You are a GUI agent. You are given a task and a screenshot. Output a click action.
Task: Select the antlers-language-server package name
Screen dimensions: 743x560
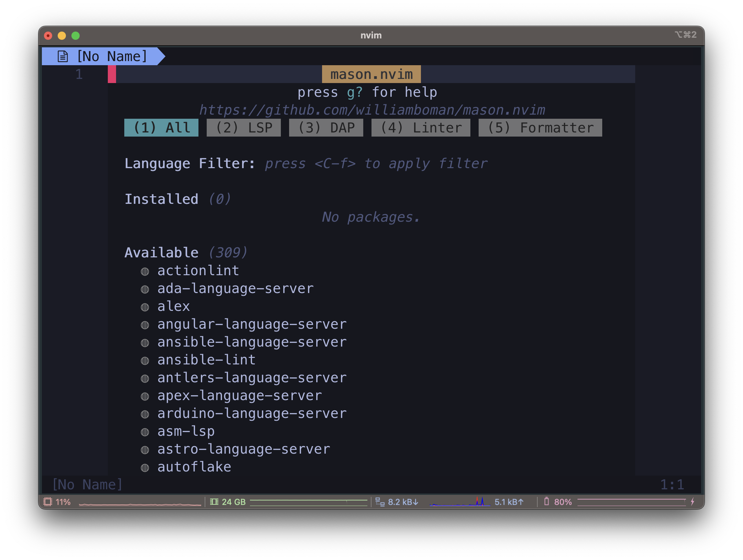point(252,378)
